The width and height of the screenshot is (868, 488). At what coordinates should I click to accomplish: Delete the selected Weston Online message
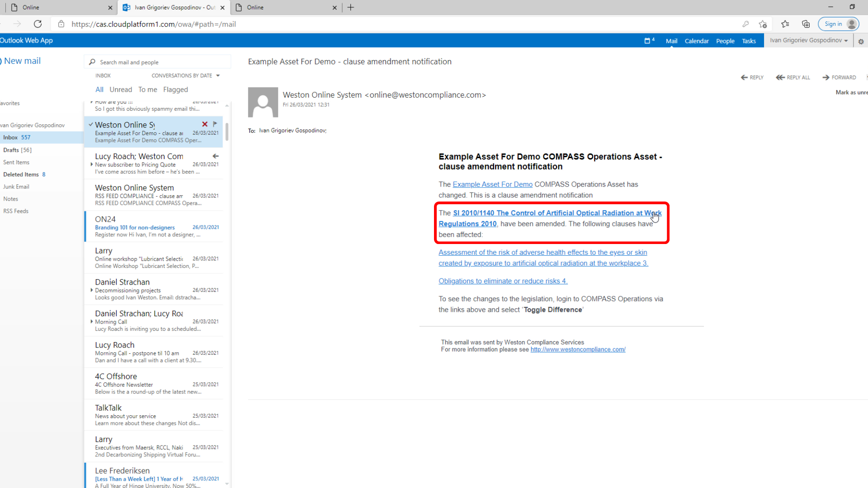205,124
